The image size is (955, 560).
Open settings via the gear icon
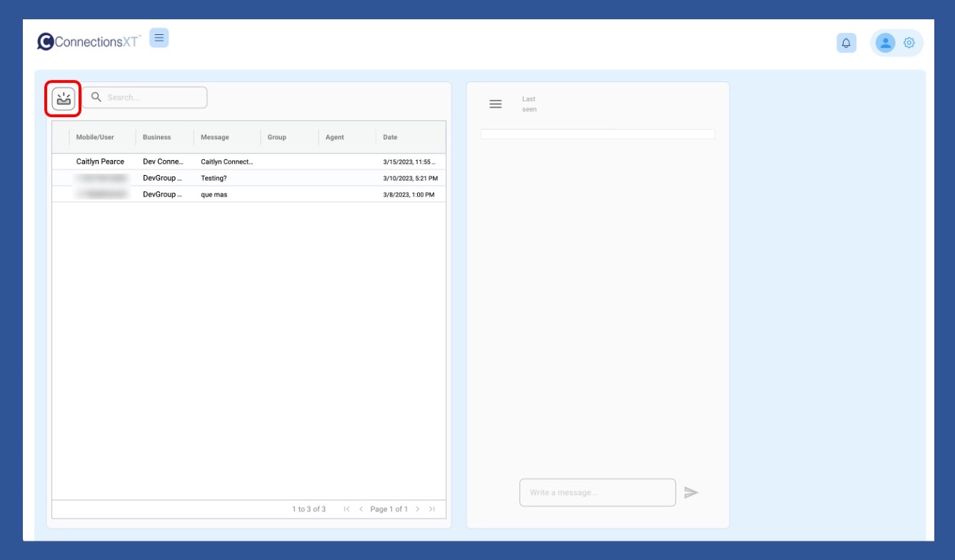pyautogui.click(x=909, y=43)
